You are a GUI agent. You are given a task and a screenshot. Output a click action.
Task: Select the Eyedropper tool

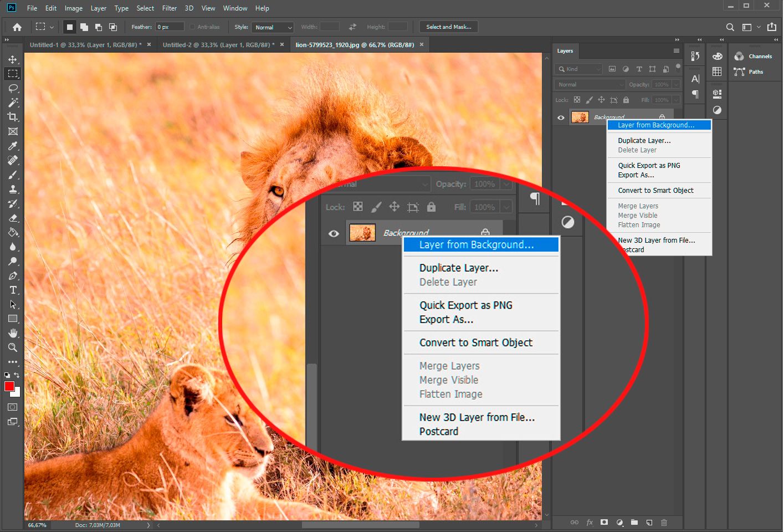(13, 146)
